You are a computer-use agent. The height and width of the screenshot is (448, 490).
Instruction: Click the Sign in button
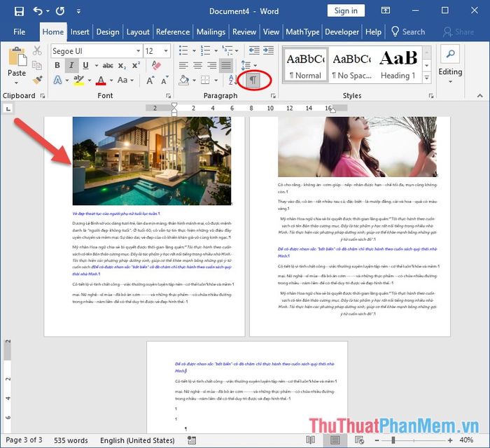tap(346, 11)
